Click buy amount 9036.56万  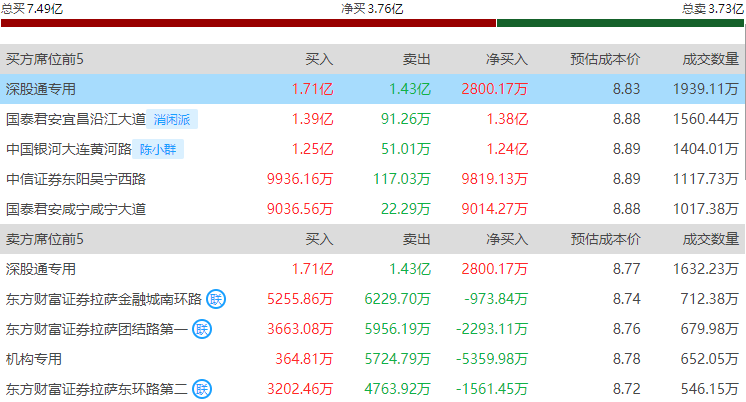click(300, 209)
